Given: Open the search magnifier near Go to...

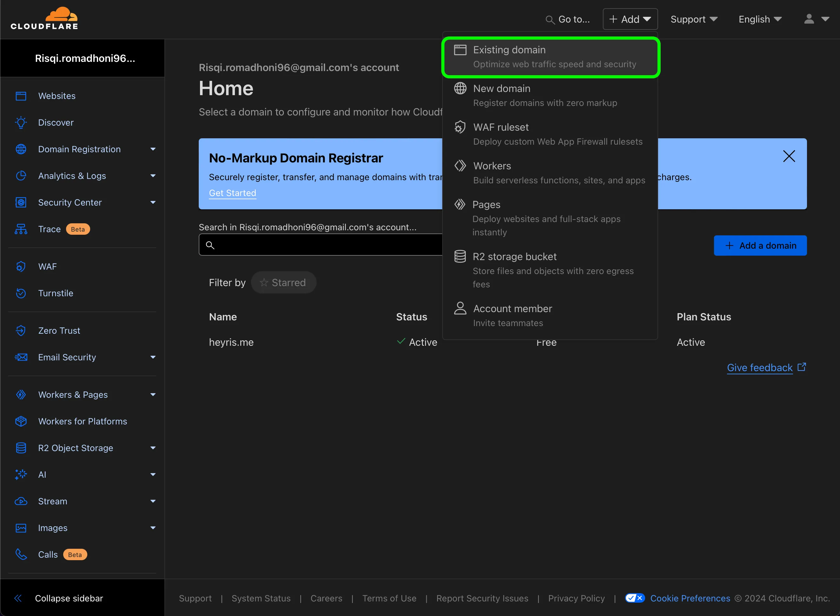Looking at the screenshot, I should click(x=550, y=19).
